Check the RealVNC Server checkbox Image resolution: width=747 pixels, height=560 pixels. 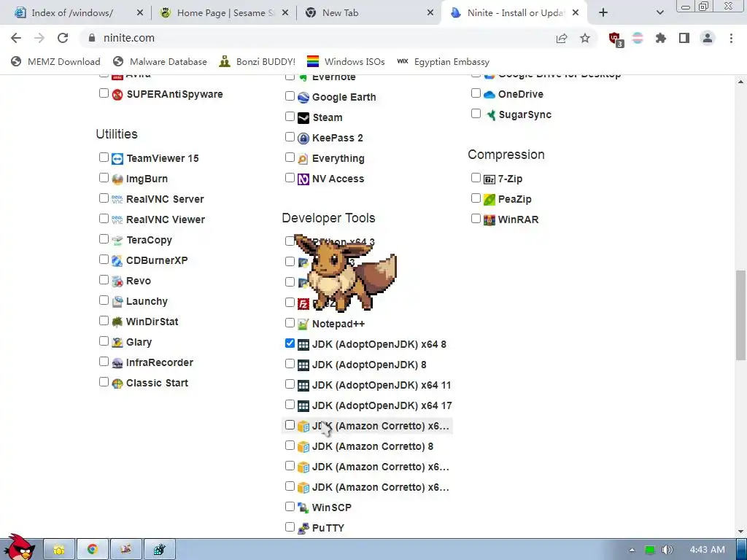pyautogui.click(x=104, y=198)
